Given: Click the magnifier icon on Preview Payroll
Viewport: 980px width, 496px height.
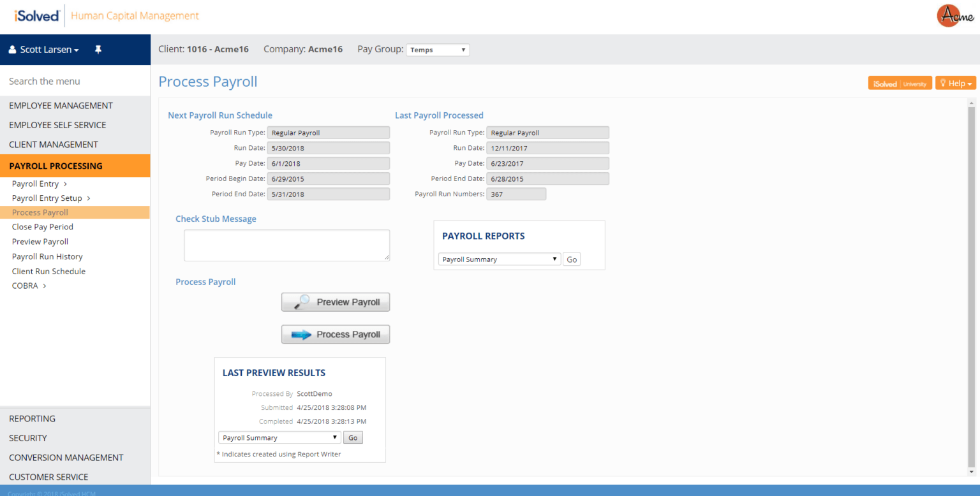Looking at the screenshot, I should [302, 302].
